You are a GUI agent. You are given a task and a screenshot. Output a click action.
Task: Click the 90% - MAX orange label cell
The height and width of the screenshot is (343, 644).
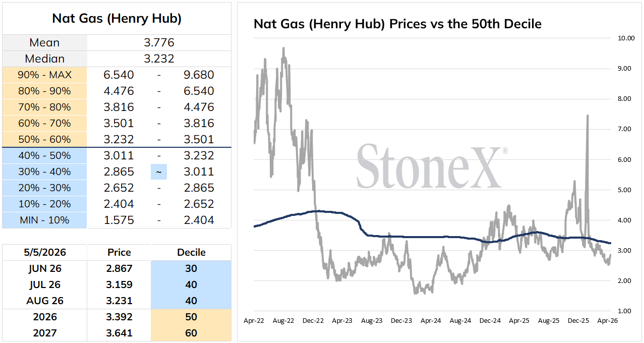pos(45,75)
